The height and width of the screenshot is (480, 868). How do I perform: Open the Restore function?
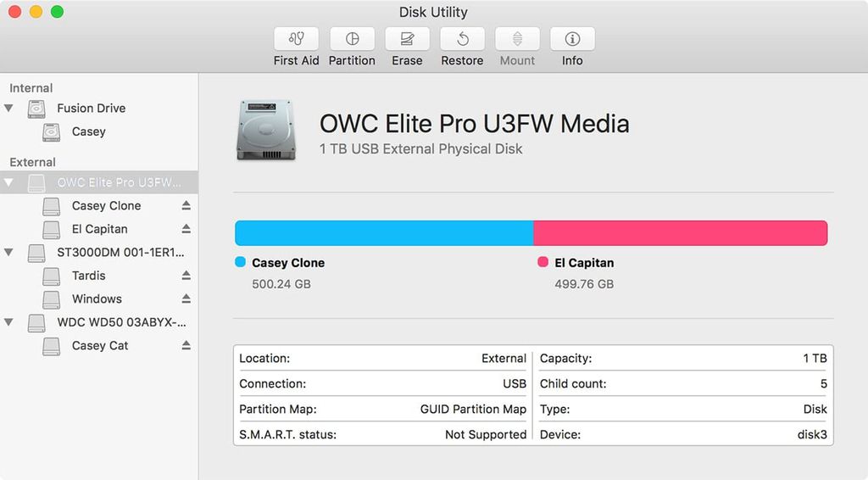462,39
